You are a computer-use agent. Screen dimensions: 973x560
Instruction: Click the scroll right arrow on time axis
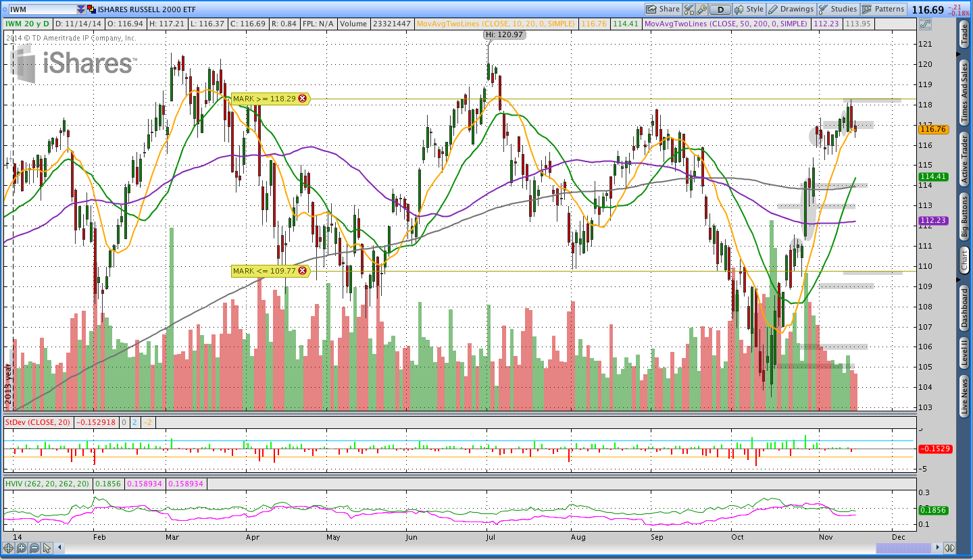click(x=937, y=548)
